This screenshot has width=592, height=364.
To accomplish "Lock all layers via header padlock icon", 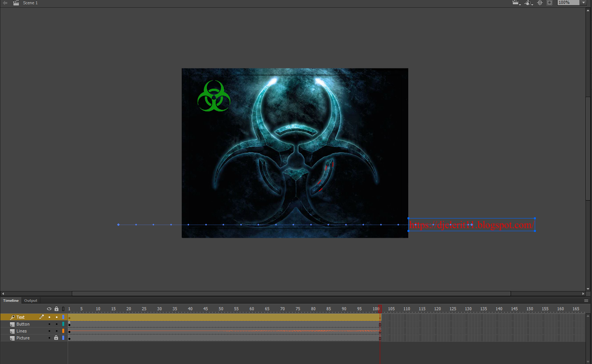I will (x=57, y=309).
